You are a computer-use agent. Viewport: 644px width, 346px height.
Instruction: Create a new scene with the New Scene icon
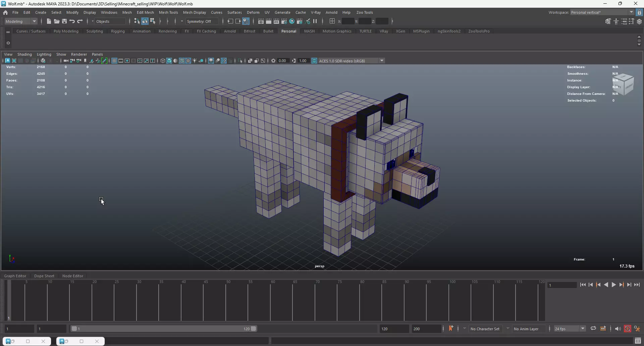click(x=49, y=21)
